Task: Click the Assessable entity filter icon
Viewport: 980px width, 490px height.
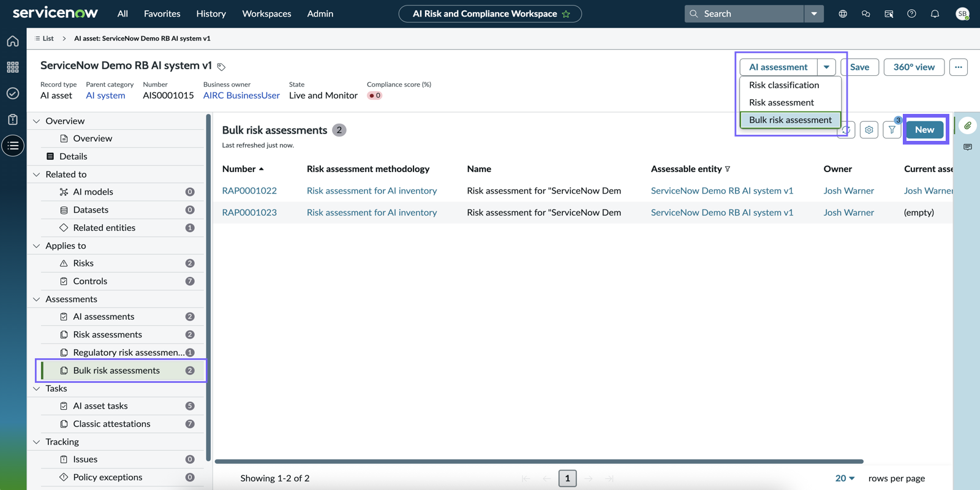Action: pos(728,169)
